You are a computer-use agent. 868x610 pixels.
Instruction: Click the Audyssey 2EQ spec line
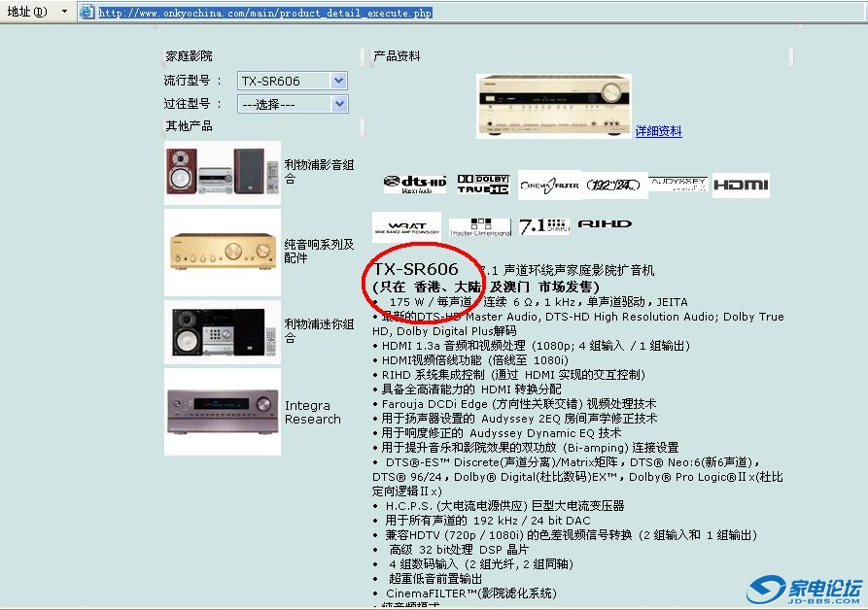click(x=515, y=418)
